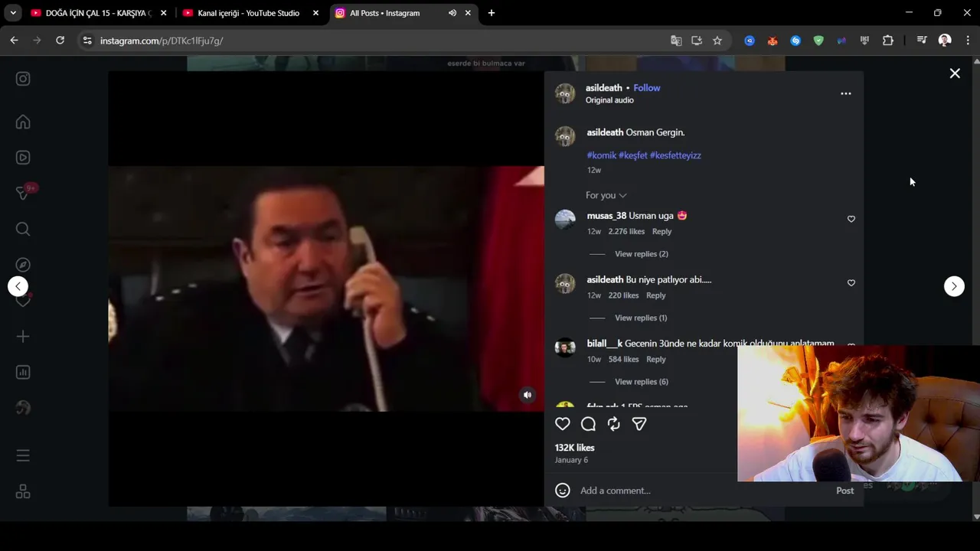The height and width of the screenshot is (551, 980).
Task: Open Explore compass icon
Action: [x=23, y=265]
